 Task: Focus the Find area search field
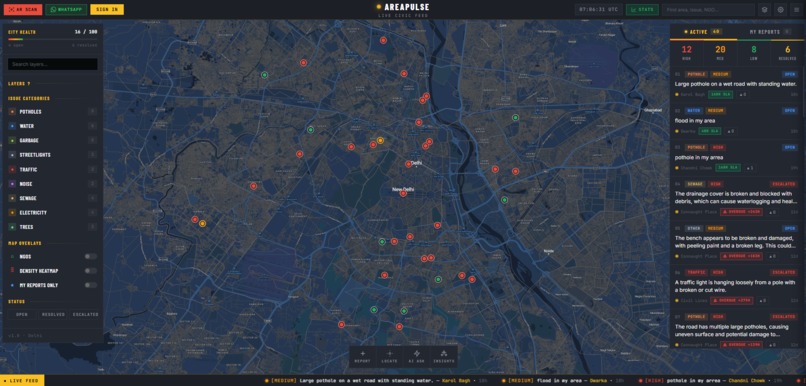tap(708, 9)
